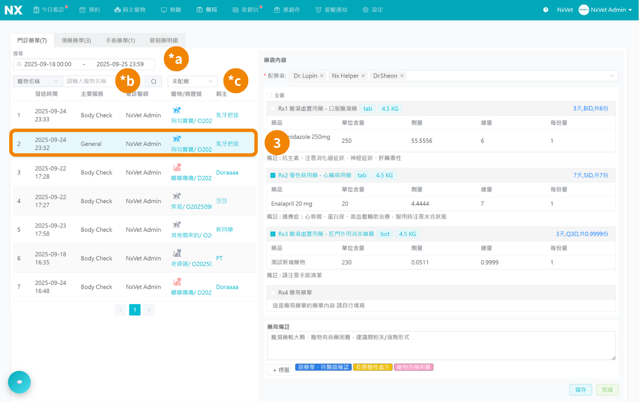Click the dog icon in the 23:33 row
The width and height of the screenshot is (640, 403).
tap(176, 110)
